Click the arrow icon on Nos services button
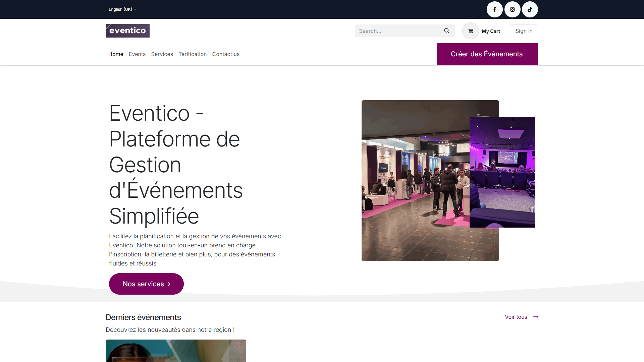The width and height of the screenshot is (644, 362). point(169,283)
